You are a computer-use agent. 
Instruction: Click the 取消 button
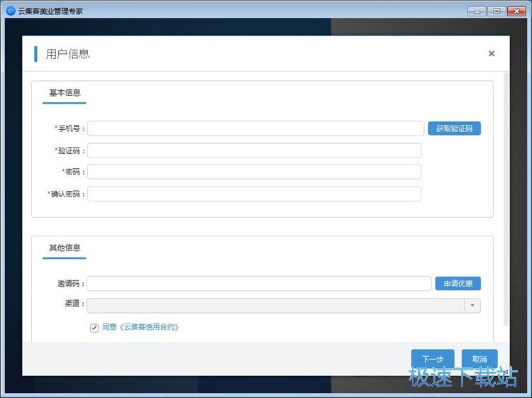point(480,359)
